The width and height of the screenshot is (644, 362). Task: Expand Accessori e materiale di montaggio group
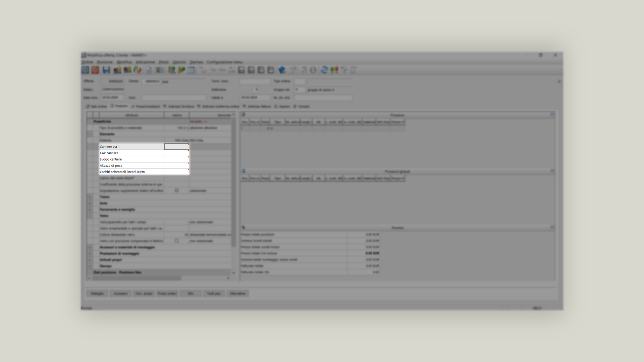click(90, 247)
